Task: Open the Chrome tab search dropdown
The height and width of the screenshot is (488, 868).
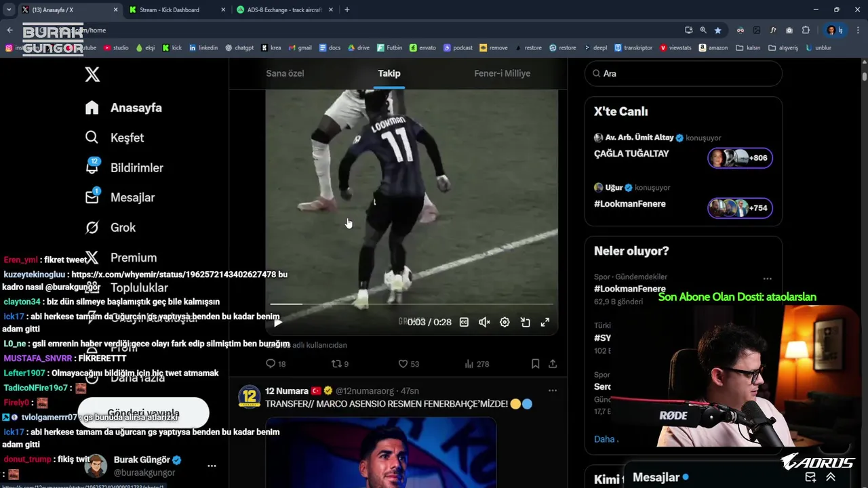Action: point(9,9)
